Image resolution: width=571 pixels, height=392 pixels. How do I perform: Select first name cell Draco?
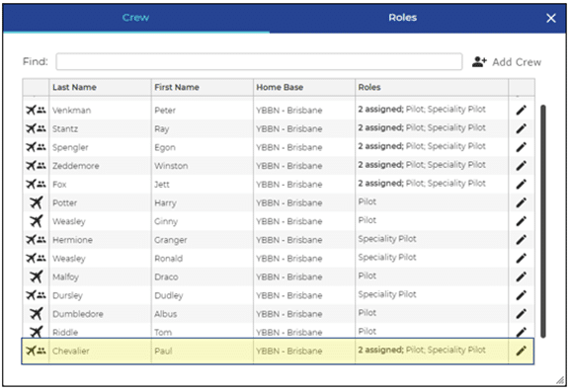(x=203, y=277)
